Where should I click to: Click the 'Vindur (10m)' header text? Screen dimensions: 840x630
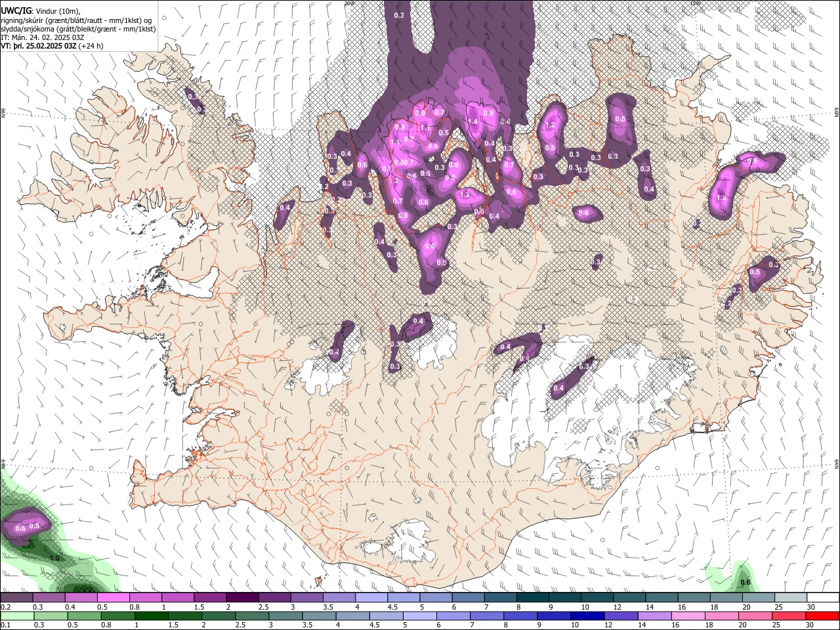[x=58, y=10]
